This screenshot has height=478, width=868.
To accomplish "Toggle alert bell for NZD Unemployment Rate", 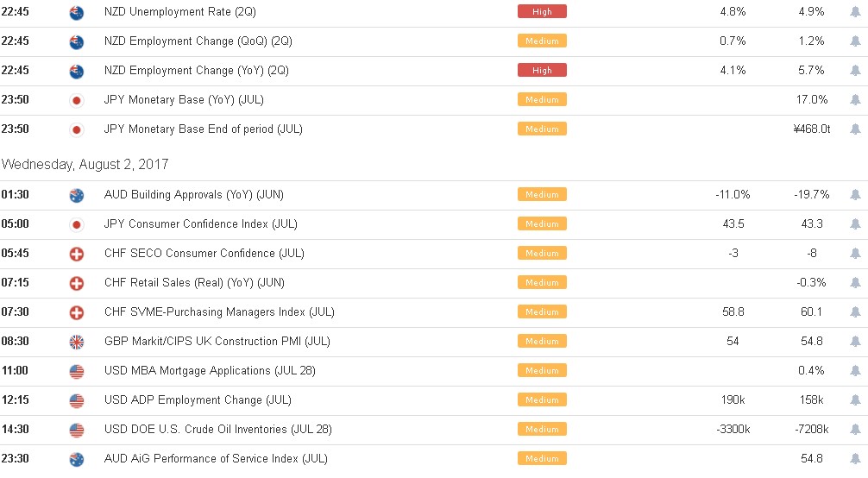I will point(855,11).
